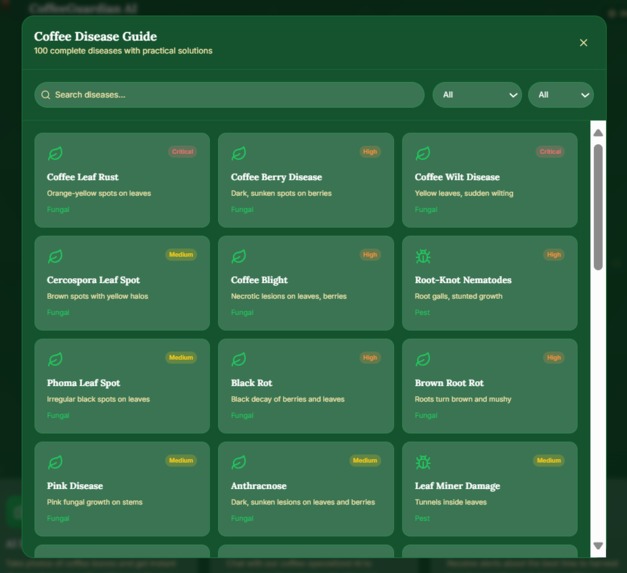Viewport: 627px width, 573px height.
Task: Open the second All filter dropdown
Action: pyautogui.click(x=561, y=95)
